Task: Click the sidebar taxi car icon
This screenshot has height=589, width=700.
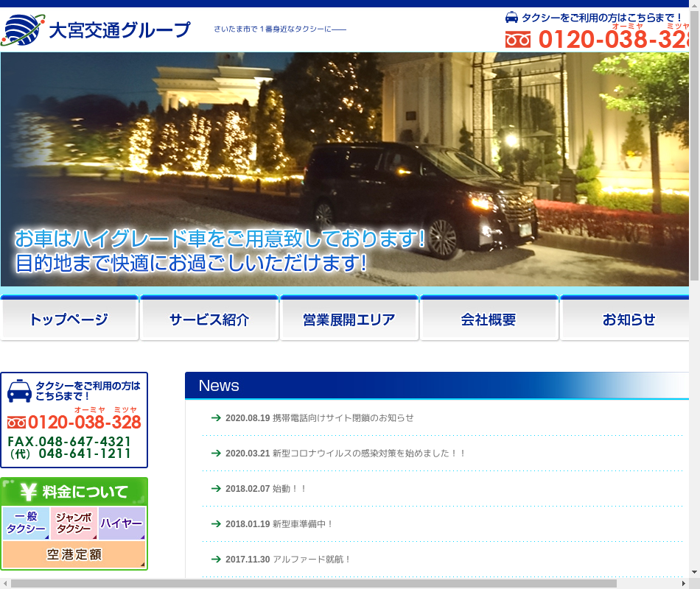Action: [x=19, y=390]
